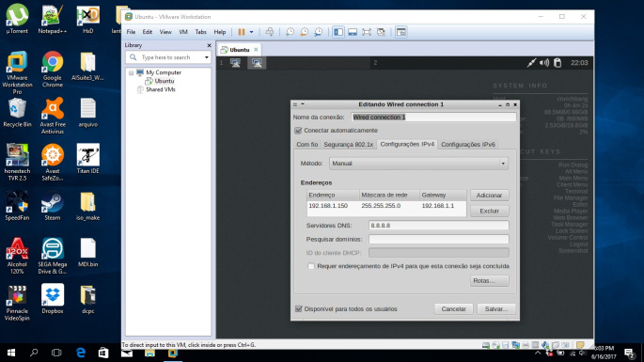Open the View menu in VMware
This screenshot has width=644, height=362.
tap(165, 32)
